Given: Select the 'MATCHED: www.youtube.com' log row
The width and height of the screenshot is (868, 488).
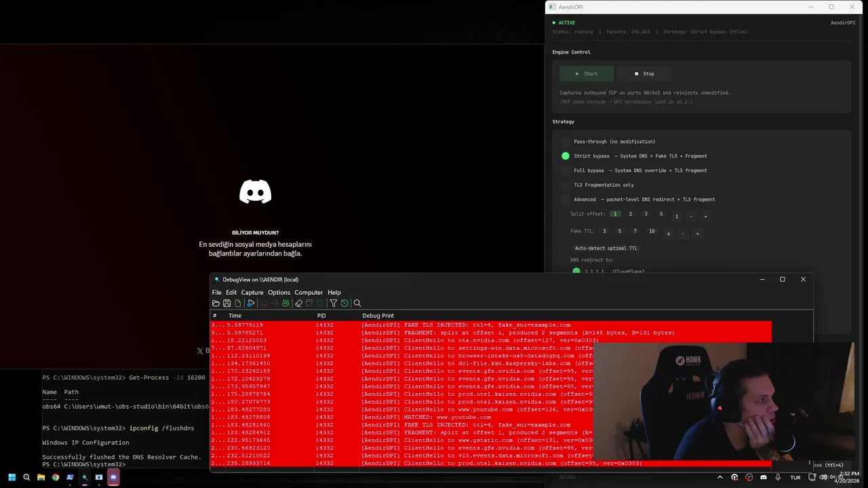Looking at the screenshot, I should (x=491, y=417).
